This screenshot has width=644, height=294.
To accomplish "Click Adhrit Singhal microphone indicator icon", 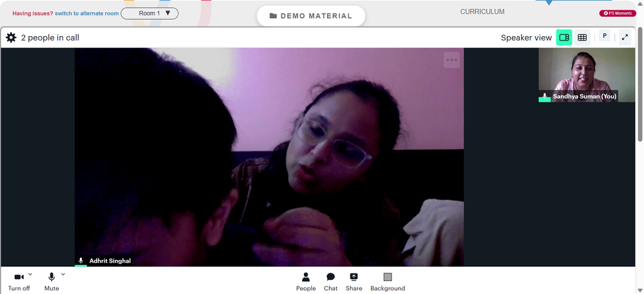I will 81,261.
